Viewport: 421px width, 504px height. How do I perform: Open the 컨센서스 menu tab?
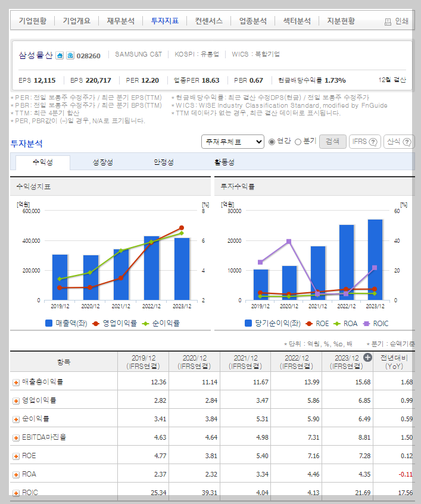[209, 21]
